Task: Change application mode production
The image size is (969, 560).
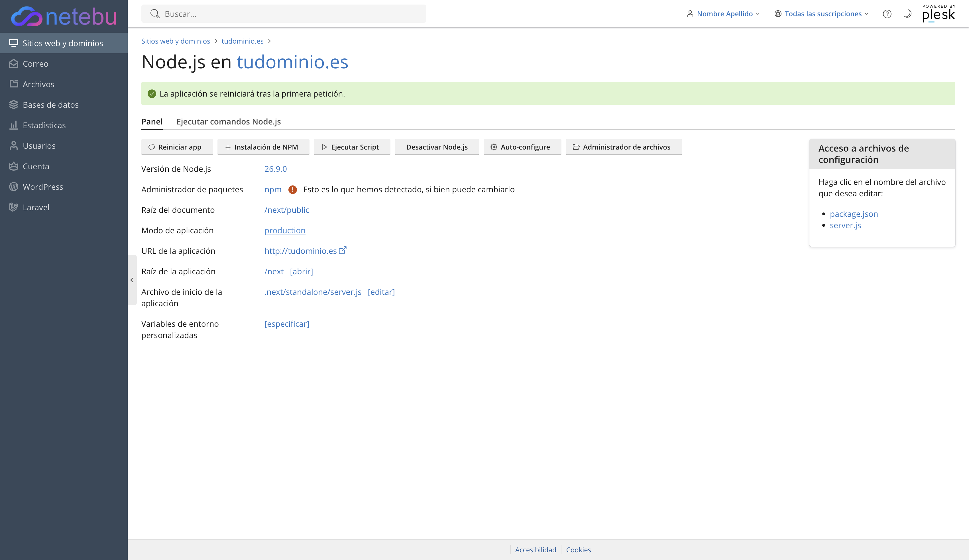Action: point(285,230)
